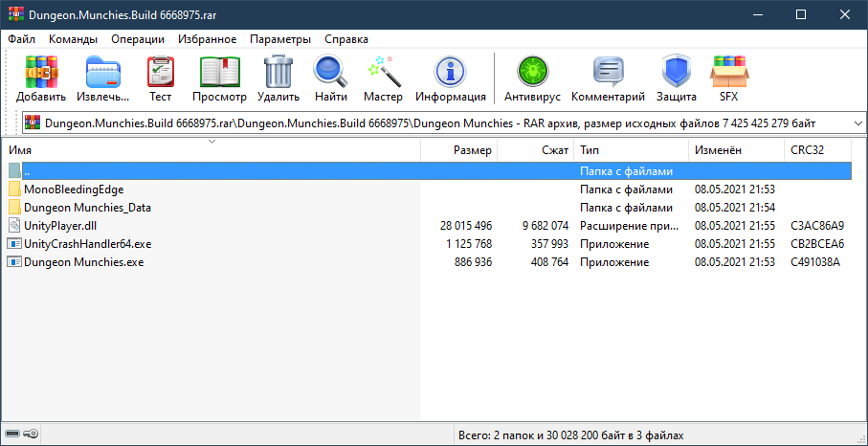This screenshot has height=446, width=868.
Task: Open the Файл menu
Action: click(22, 39)
